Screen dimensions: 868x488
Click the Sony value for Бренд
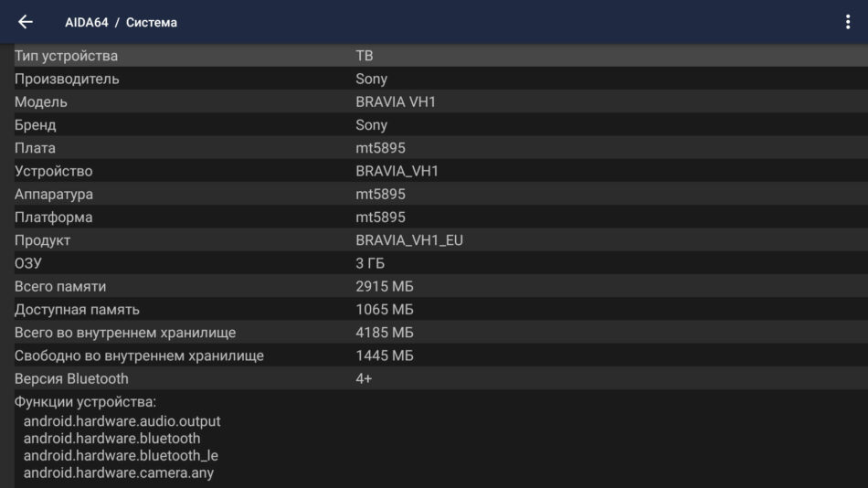click(372, 125)
